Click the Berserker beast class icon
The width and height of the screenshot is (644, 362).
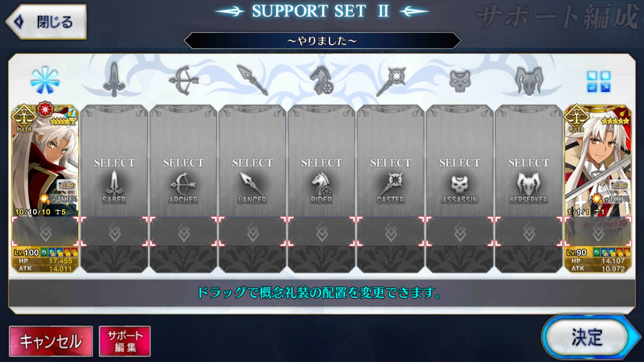click(x=529, y=81)
